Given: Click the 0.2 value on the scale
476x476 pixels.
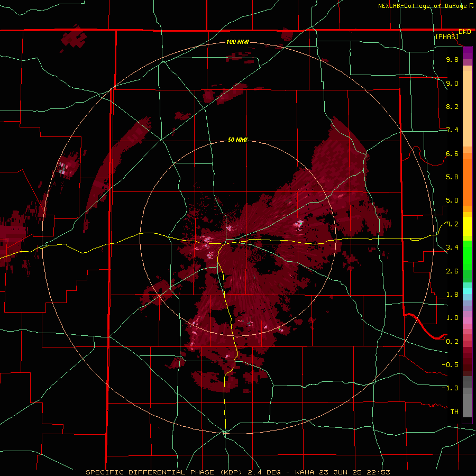Looking at the screenshot, I should 452,342.
